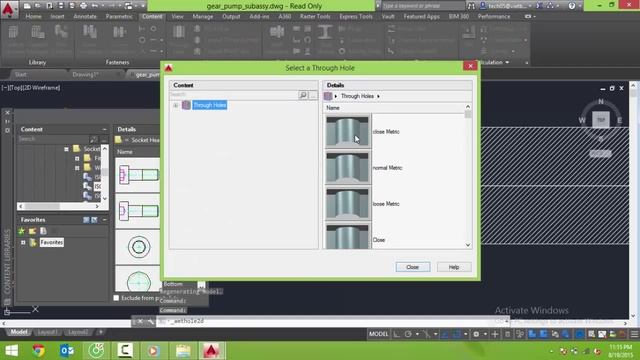640x360 pixels.
Task: Switch to the Model layout tab
Action: (x=19, y=332)
